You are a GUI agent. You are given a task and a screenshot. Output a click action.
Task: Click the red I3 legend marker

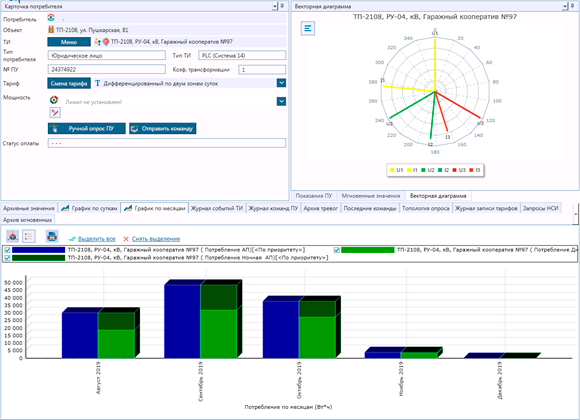[x=471, y=170]
